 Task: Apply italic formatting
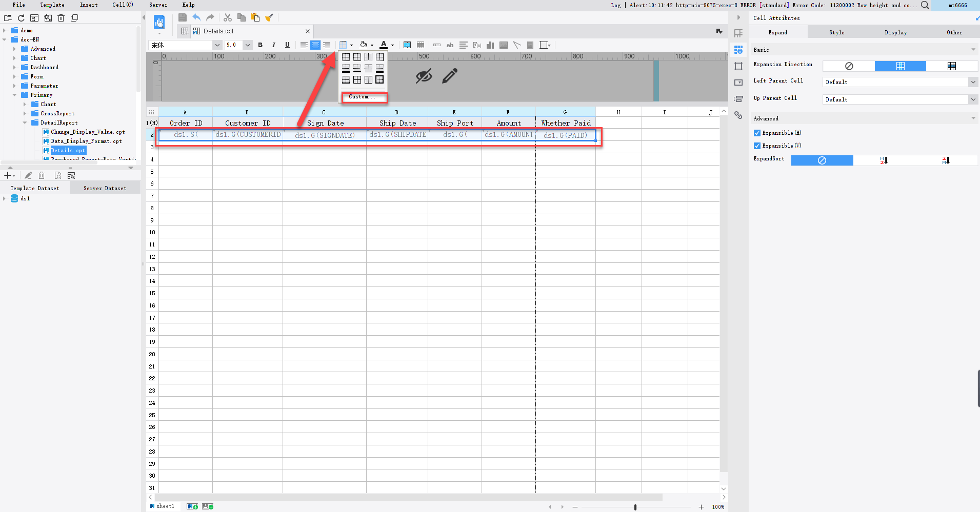pos(274,45)
